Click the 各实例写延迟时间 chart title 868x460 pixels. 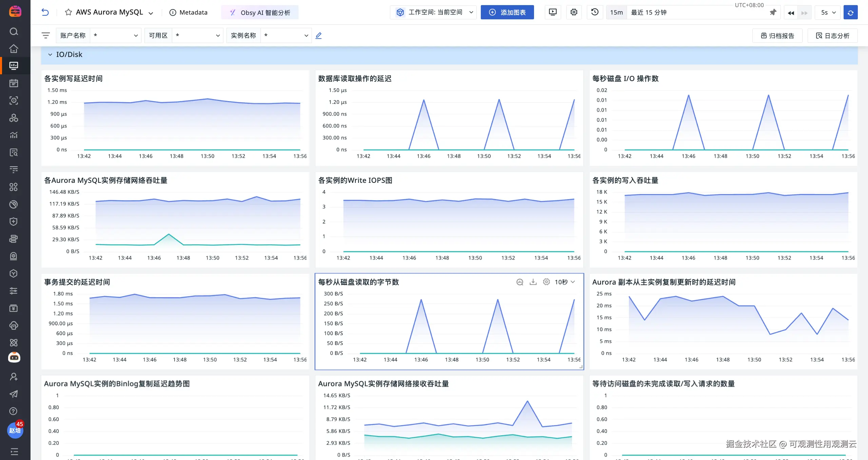(x=73, y=79)
